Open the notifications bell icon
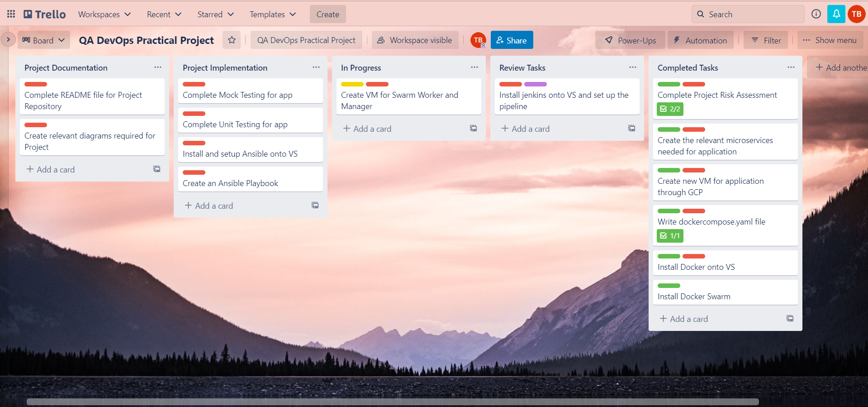Viewport: 868px width, 407px height. tap(836, 14)
